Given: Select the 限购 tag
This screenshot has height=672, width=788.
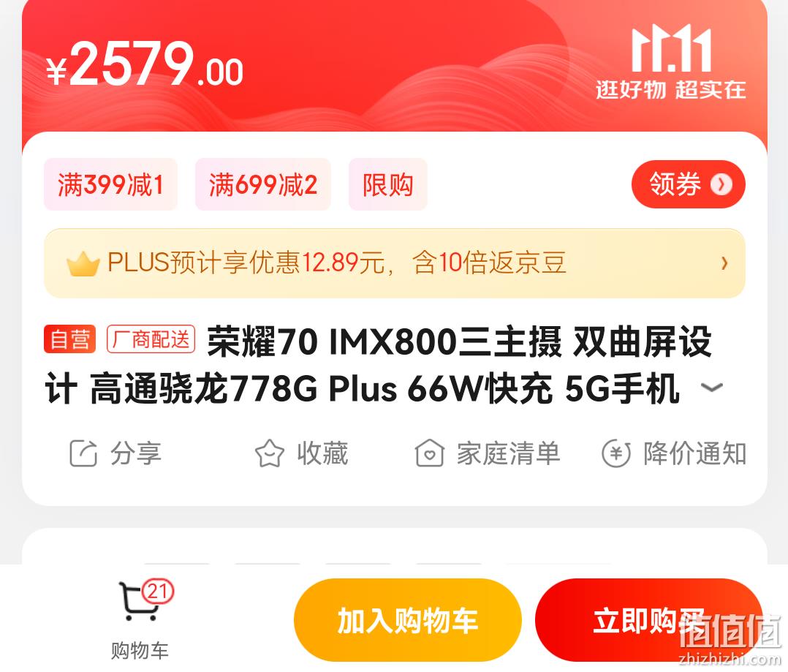Looking at the screenshot, I should coord(387,184).
